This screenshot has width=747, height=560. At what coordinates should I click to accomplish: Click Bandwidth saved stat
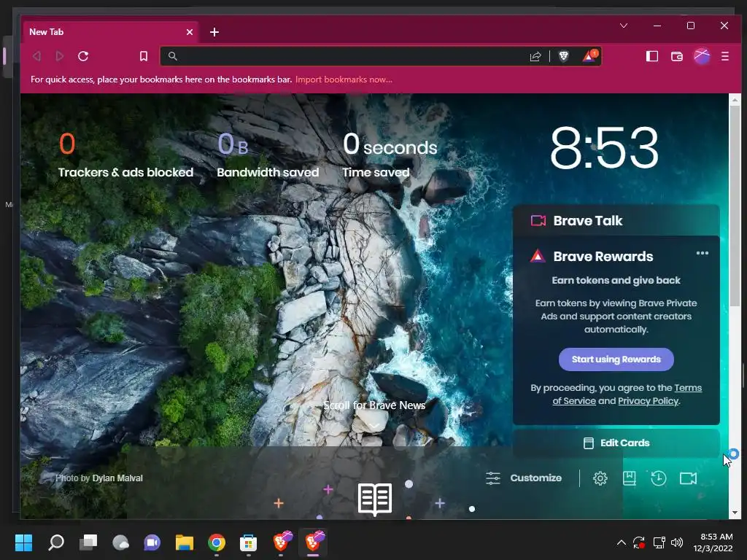click(x=268, y=155)
